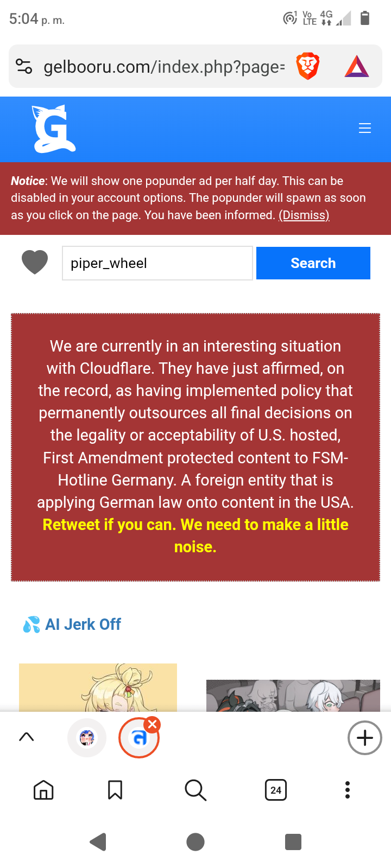Screen dimensions: 391x868
Task: Tap the heart favorites icon
Action: click(x=35, y=263)
